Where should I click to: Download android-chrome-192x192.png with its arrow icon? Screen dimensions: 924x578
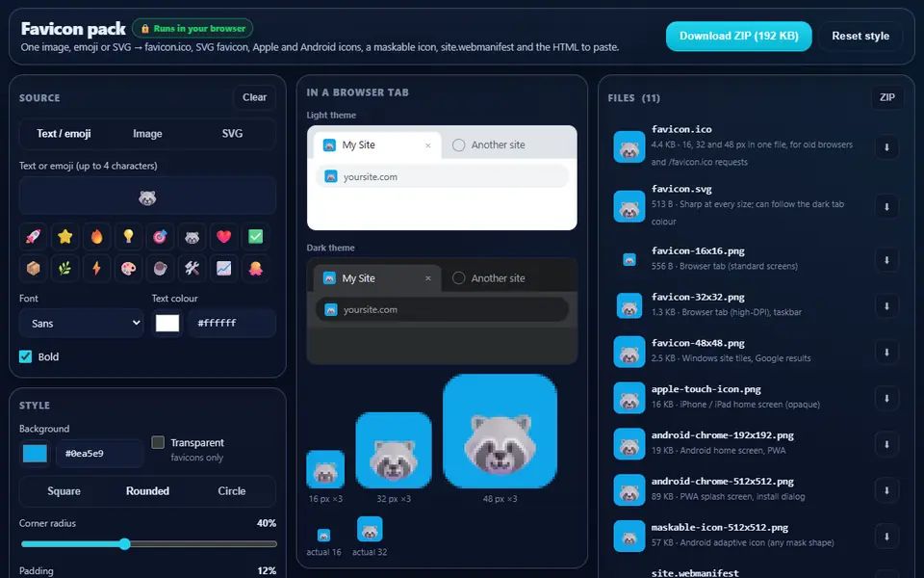886,444
